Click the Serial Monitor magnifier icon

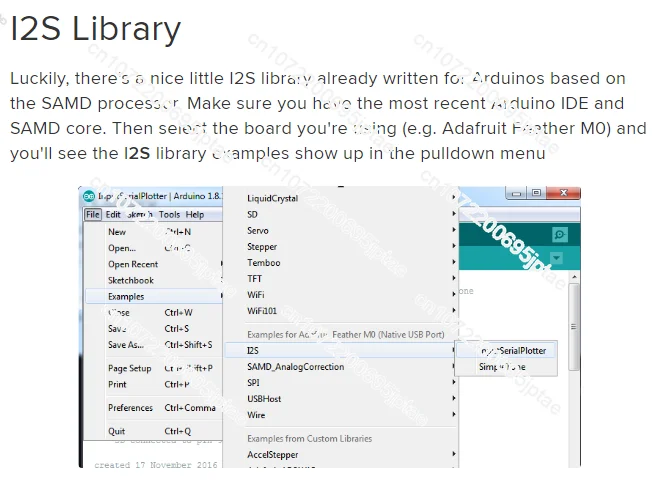click(x=559, y=235)
